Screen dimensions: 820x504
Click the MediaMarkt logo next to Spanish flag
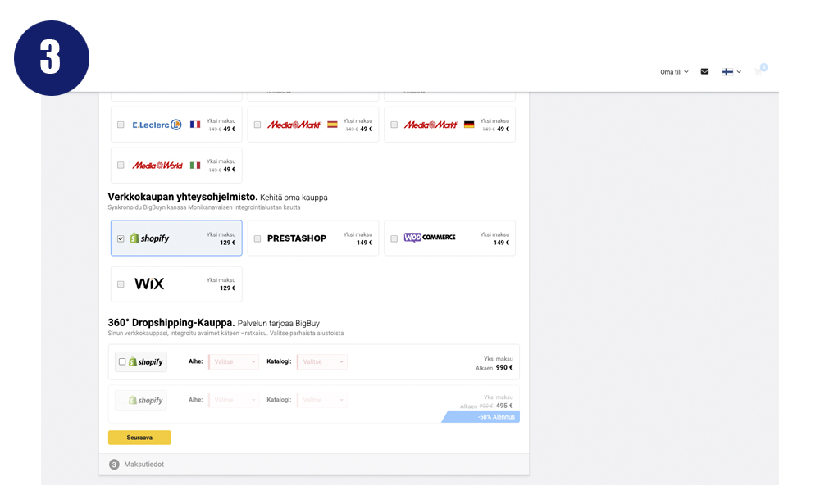pos(294,125)
